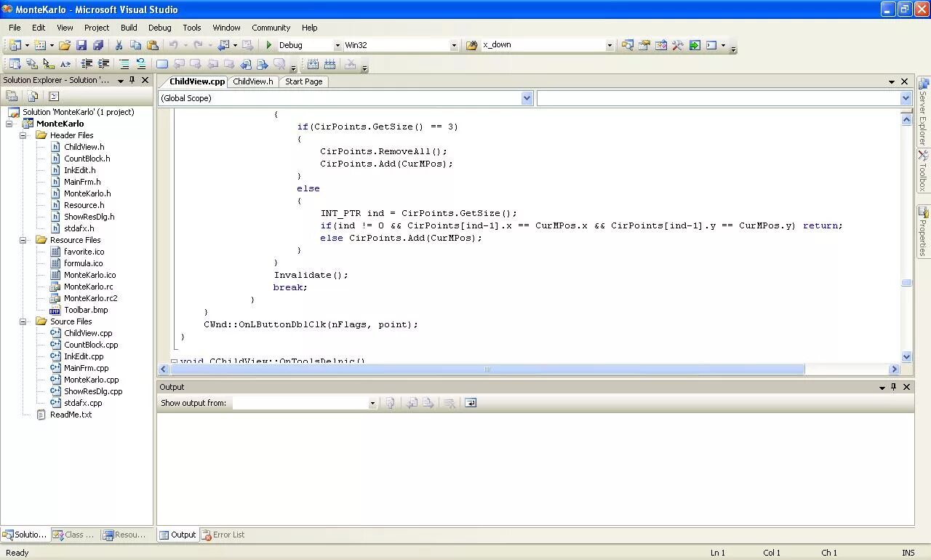
Task: Click the Find in Files icon beside x_down
Action: click(x=471, y=45)
